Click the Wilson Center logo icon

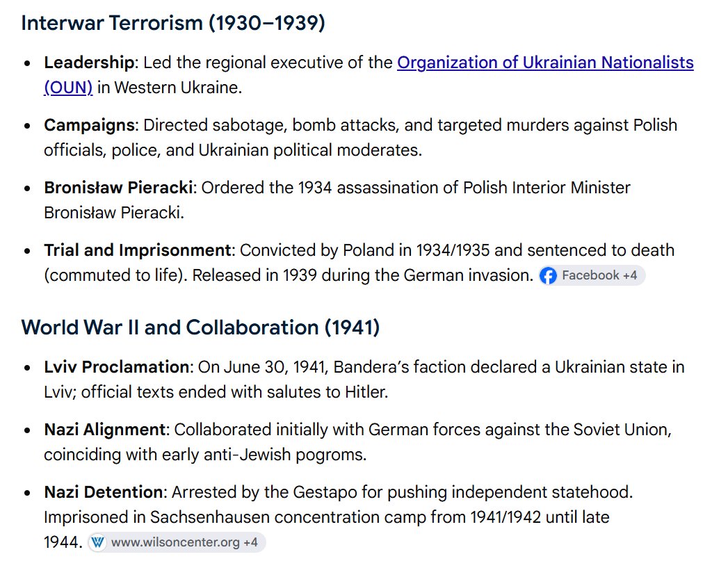[x=98, y=542]
